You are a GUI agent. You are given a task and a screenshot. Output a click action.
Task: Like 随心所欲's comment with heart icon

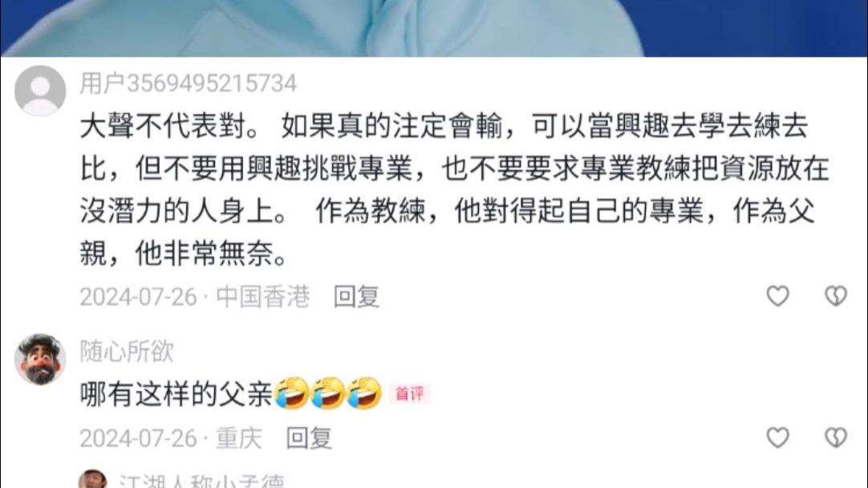[x=777, y=437]
